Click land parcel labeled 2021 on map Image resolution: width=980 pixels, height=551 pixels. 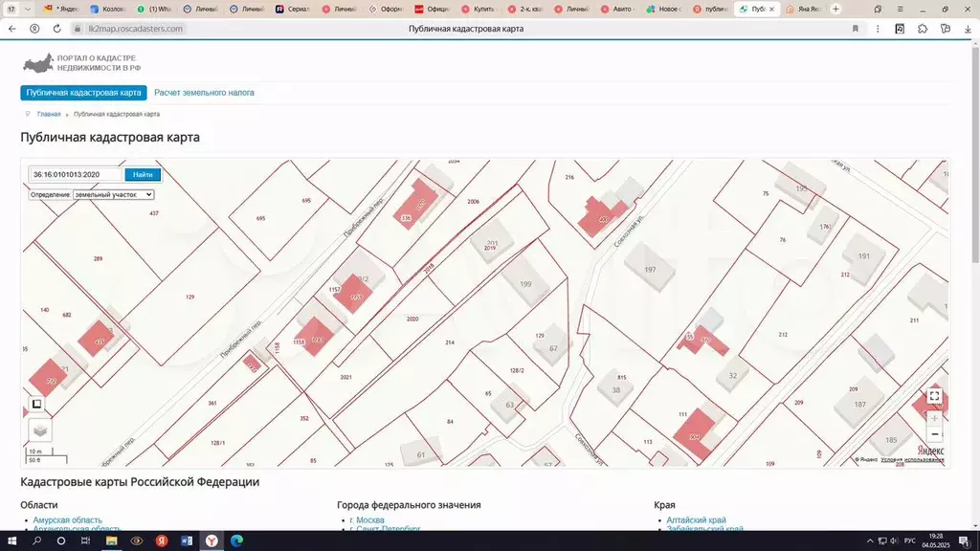click(345, 377)
